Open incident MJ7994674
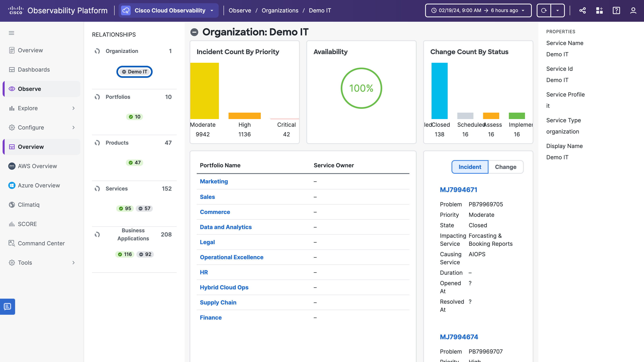The height and width of the screenshot is (362, 644). (x=459, y=337)
